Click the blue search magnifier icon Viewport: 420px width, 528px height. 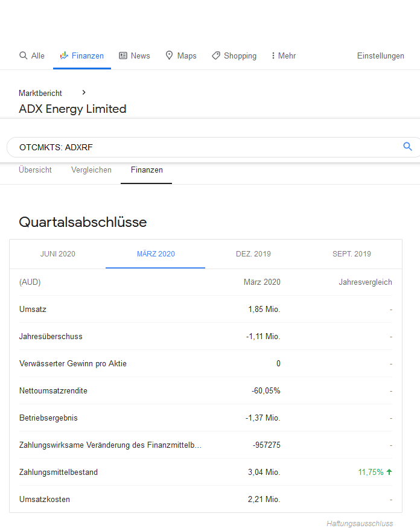coord(407,147)
